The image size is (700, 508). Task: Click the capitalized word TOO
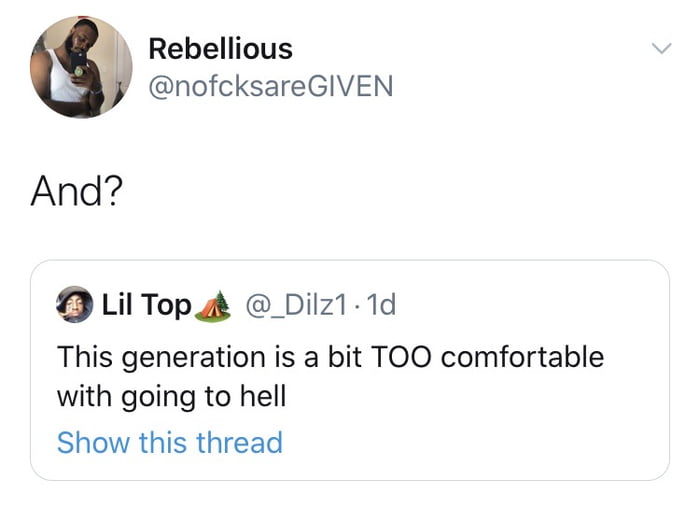[400, 357]
